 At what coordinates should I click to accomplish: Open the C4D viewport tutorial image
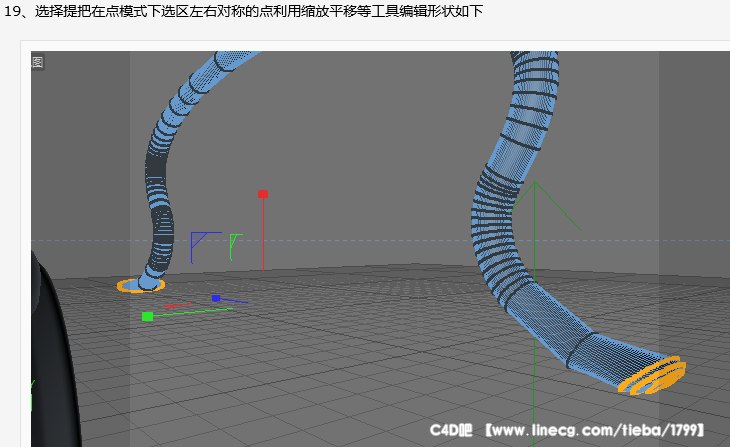(x=380, y=249)
